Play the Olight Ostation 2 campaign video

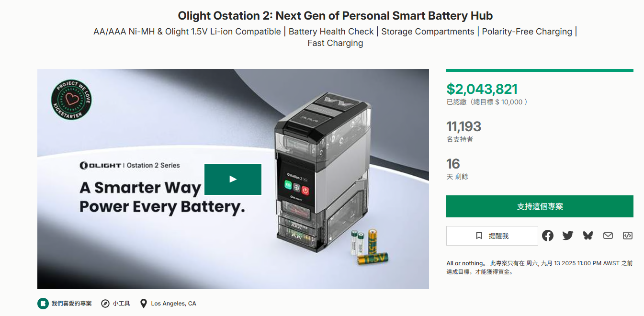(233, 179)
